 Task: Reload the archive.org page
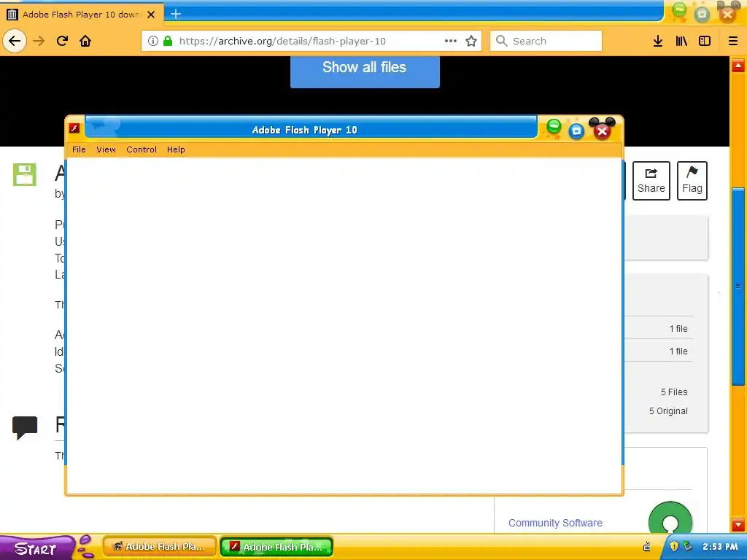[x=62, y=41]
